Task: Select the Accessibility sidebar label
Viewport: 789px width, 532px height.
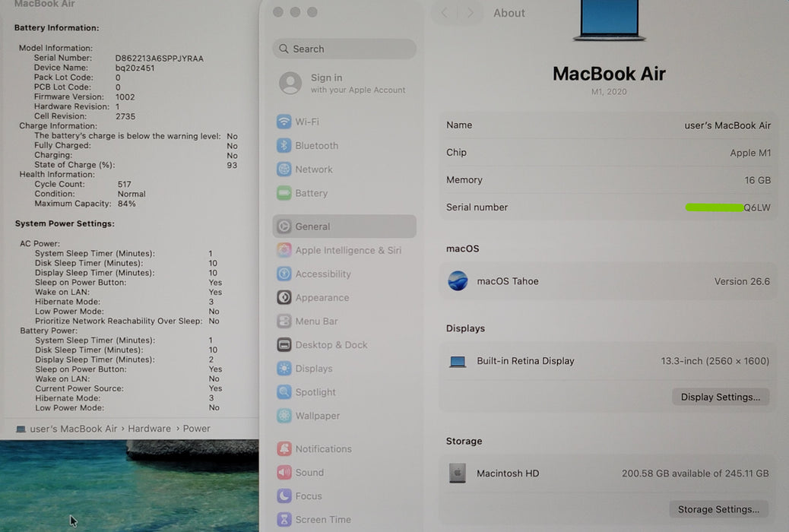Action: click(x=323, y=274)
